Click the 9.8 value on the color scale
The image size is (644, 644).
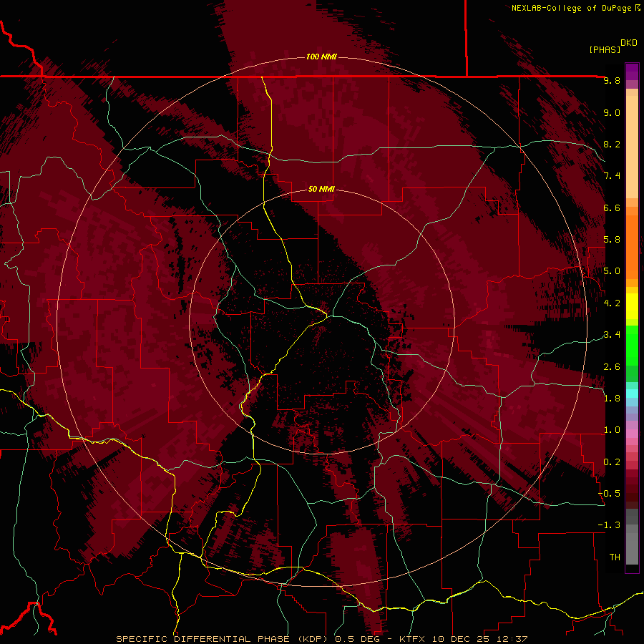[x=612, y=80]
